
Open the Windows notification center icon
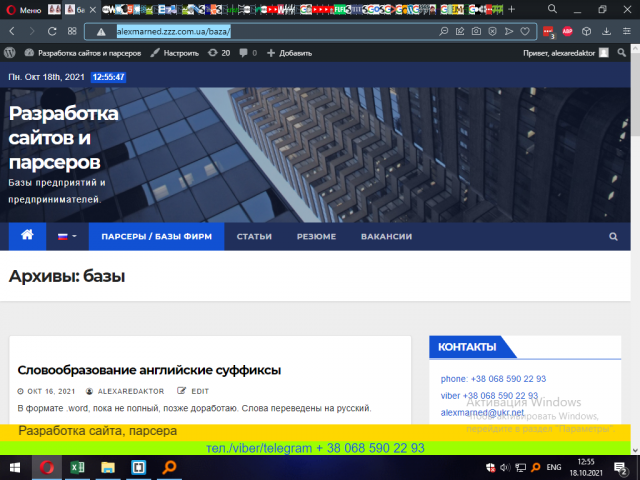point(620,468)
